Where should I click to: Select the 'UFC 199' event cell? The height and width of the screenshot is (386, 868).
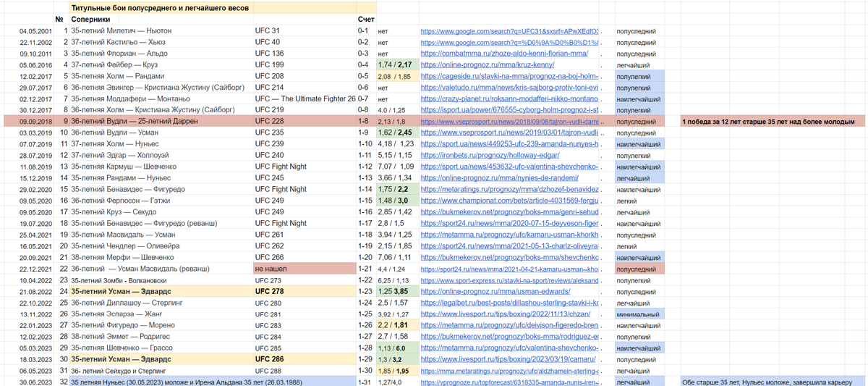(x=305, y=65)
